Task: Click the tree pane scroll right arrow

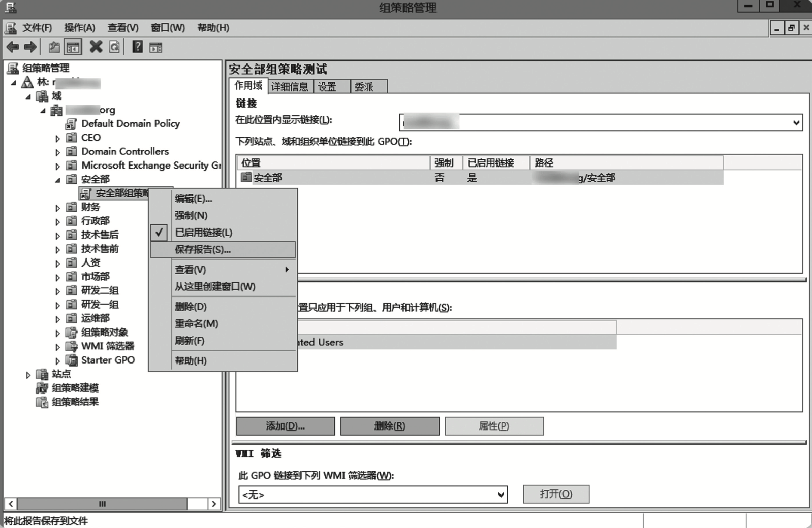Action: 214,504
